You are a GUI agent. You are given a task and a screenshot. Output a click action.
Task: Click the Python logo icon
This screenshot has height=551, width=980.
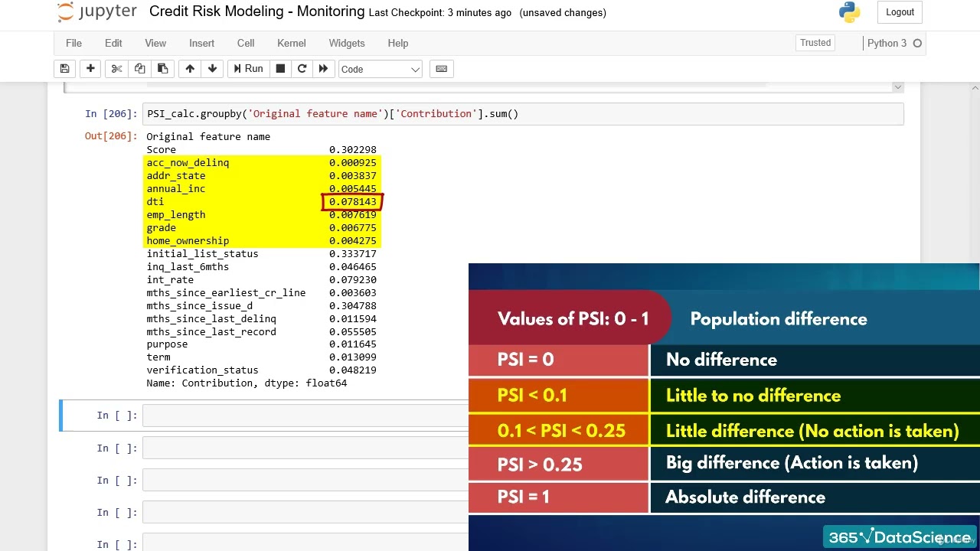point(849,12)
